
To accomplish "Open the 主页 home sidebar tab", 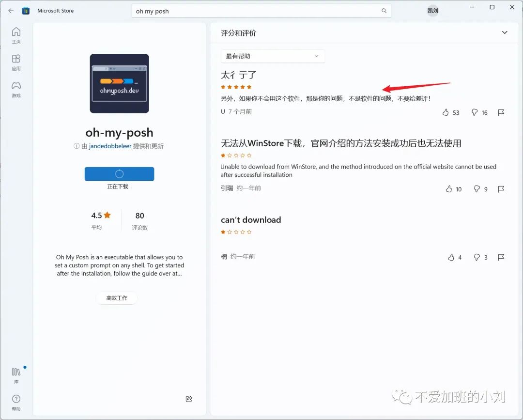I will [16, 35].
